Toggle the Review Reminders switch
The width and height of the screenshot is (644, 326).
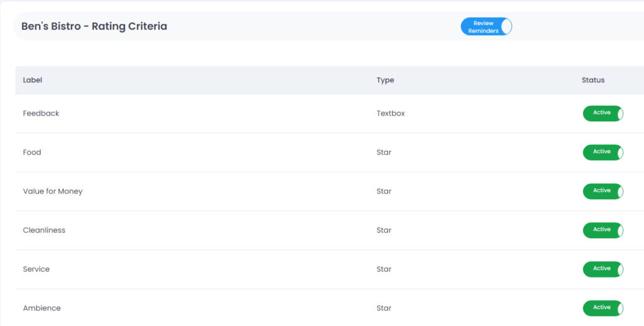pos(486,26)
